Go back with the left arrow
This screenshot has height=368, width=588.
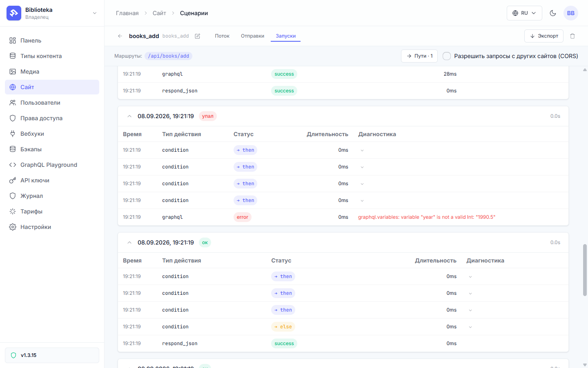(x=120, y=36)
